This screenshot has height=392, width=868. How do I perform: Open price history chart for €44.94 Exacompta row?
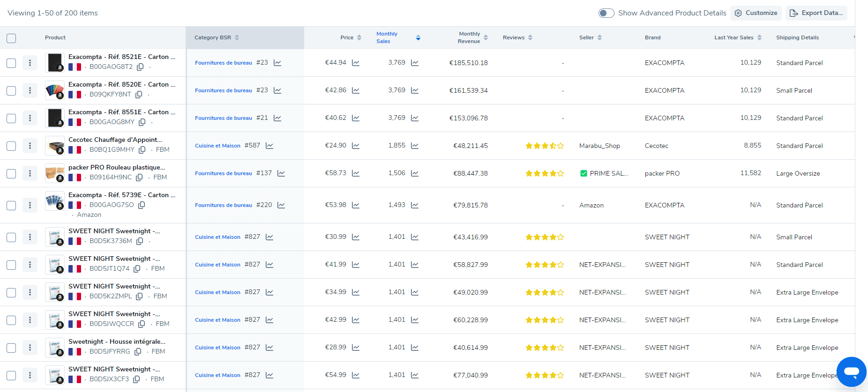(356, 63)
